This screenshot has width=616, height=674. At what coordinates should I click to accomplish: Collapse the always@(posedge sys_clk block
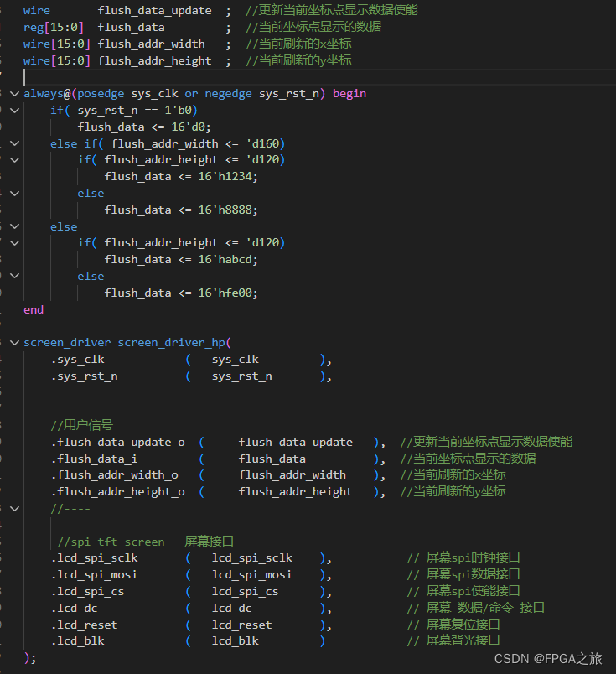tap(14, 94)
